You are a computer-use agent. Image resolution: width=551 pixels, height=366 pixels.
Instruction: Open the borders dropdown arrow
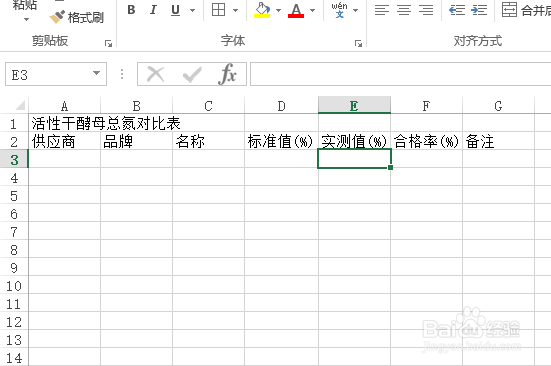235,10
